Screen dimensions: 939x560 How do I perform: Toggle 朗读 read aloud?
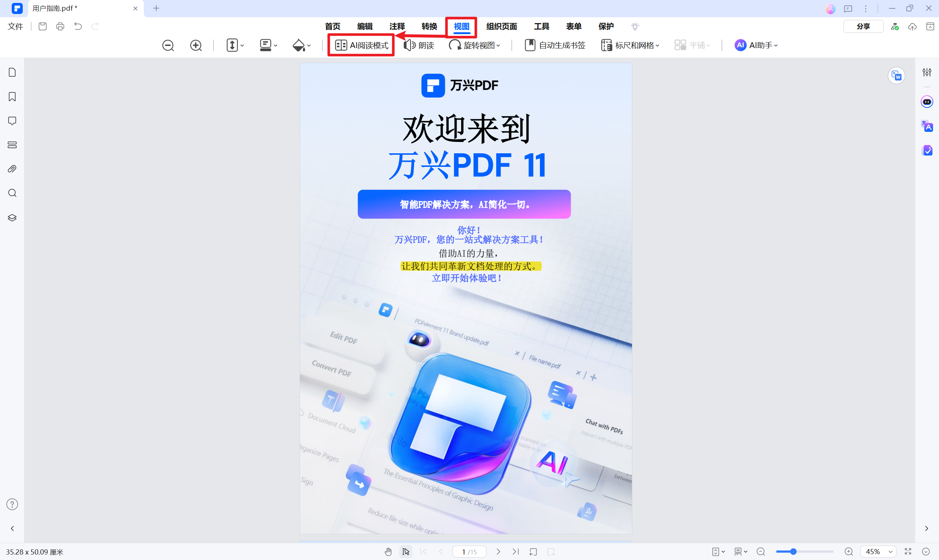click(419, 45)
